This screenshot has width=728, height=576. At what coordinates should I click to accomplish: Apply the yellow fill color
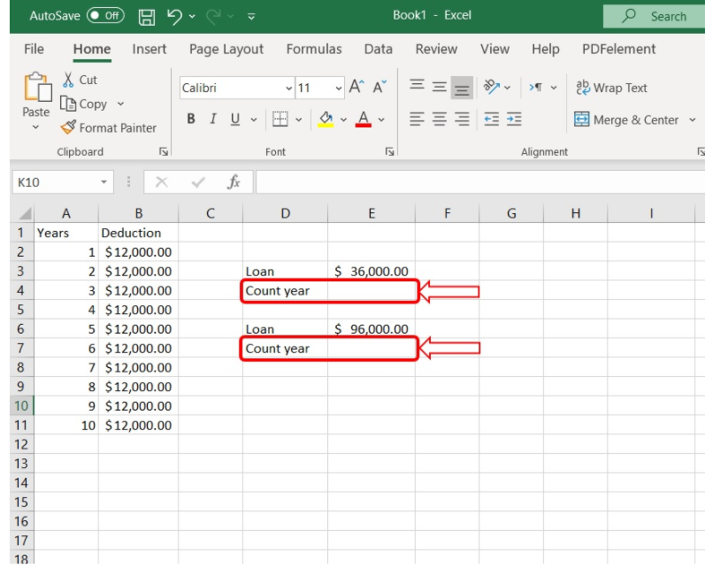(x=326, y=119)
